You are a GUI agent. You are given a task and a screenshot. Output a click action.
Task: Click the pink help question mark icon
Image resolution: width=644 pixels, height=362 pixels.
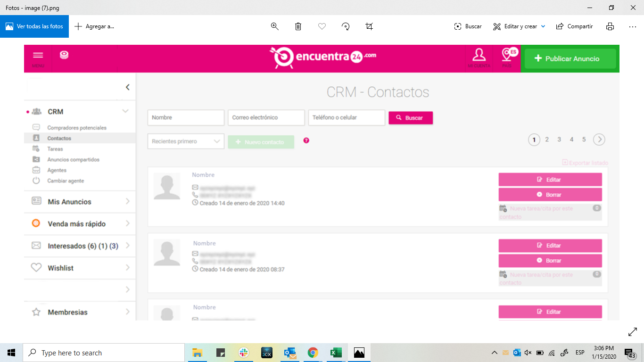[306, 140]
